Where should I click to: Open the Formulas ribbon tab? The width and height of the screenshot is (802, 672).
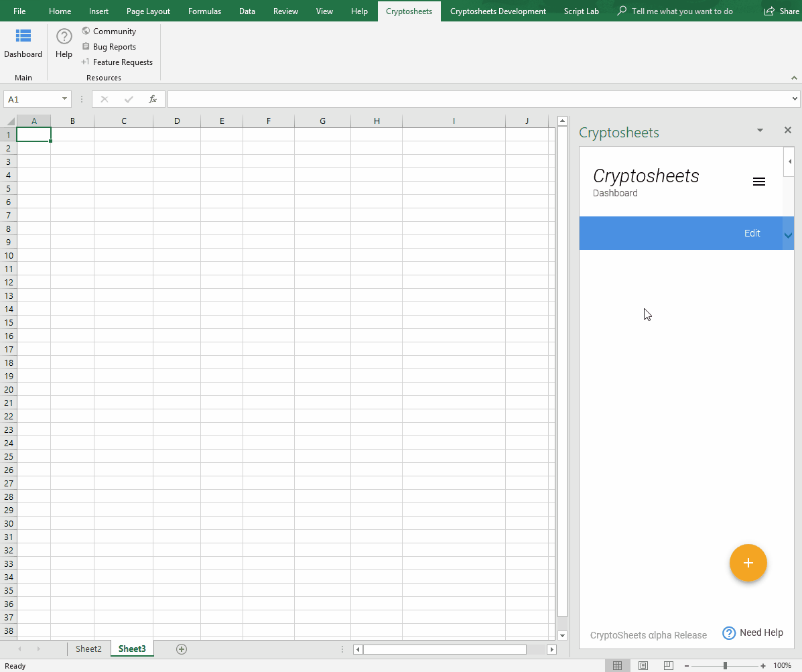204,11
